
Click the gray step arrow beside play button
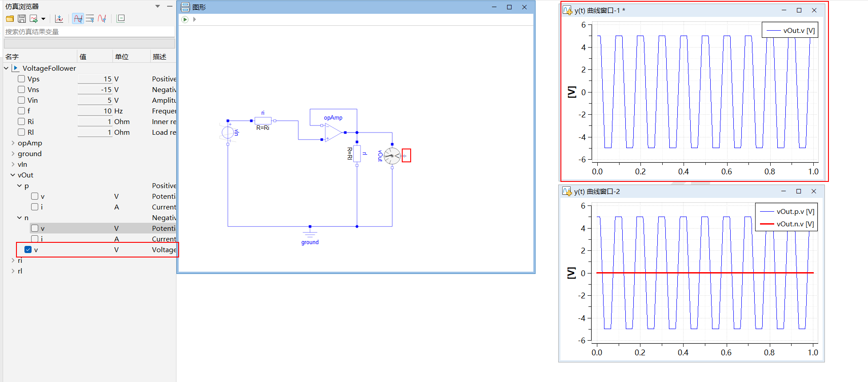coord(195,20)
